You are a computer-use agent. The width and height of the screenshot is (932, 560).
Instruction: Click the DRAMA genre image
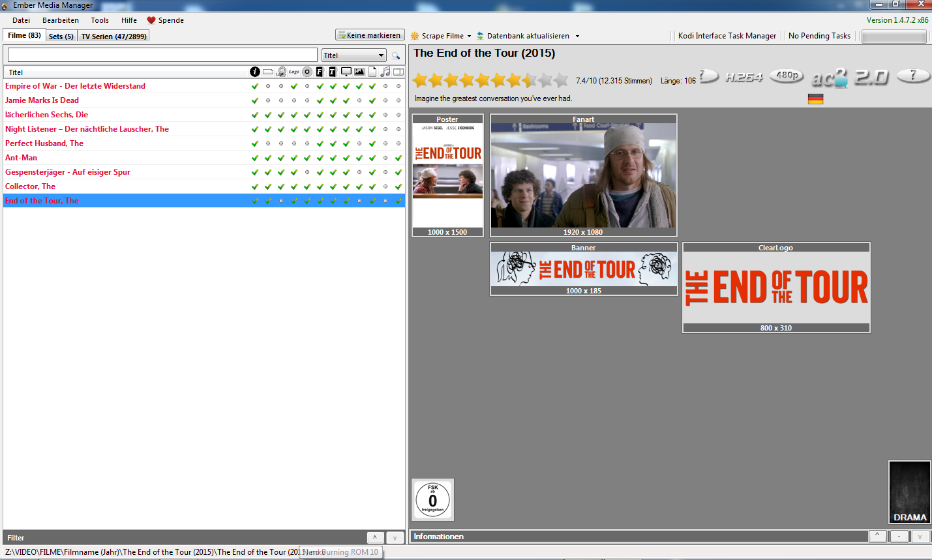[x=910, y=492]
